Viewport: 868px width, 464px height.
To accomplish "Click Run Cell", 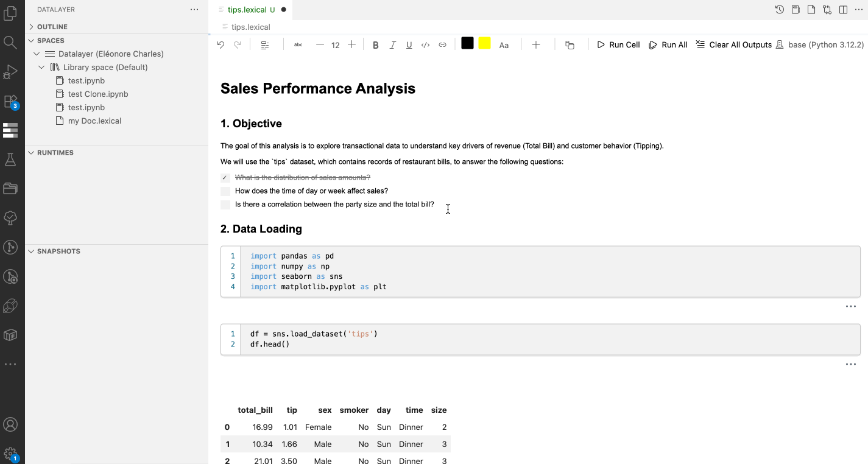I will [x=618, y=45].
